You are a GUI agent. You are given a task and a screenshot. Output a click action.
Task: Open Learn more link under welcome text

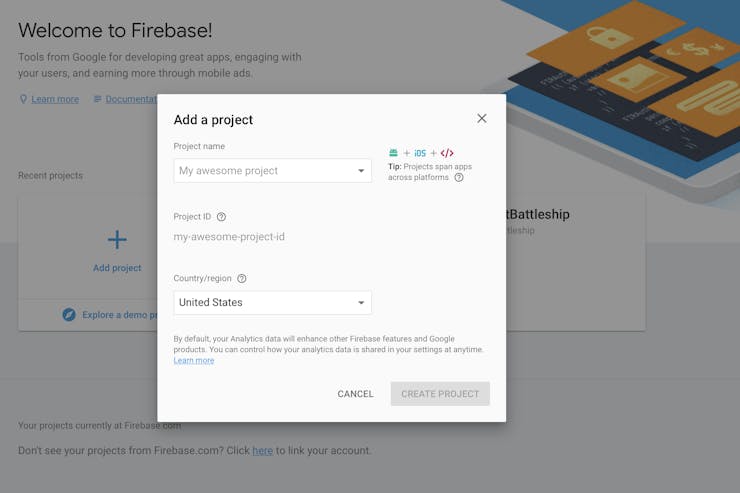[x=55, y=99]
